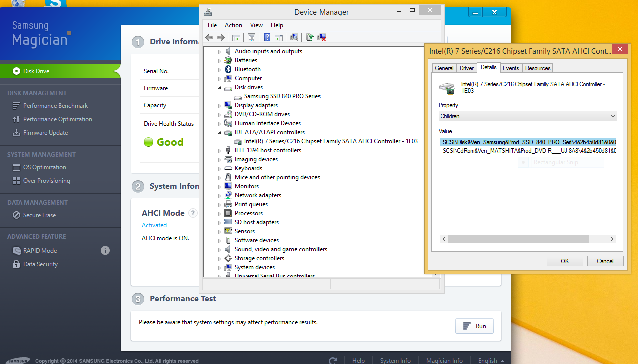Image resolution: width=638 pixels, height=364 pixels.
Task: Click the Processors icon in the device tree
Action: [x=228, y=213]
